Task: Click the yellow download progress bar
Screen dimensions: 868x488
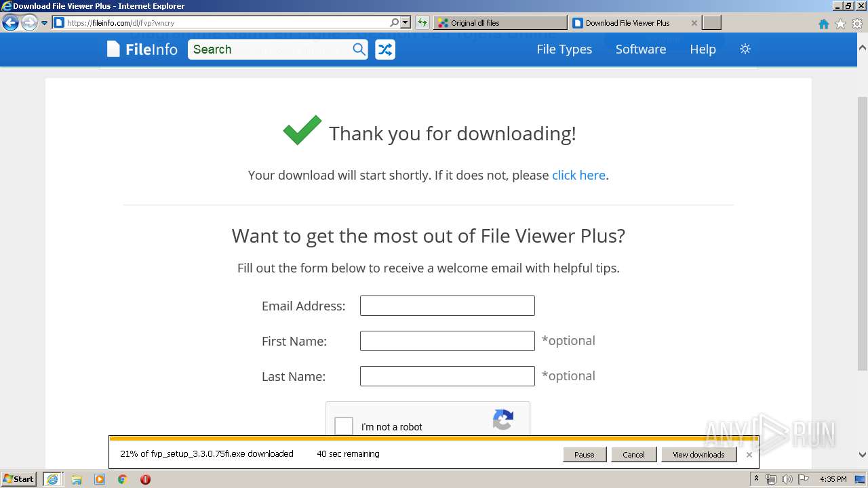Action: coord(433,439)
